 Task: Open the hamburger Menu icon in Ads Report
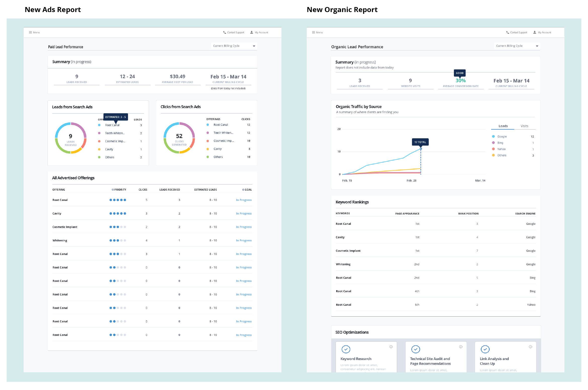pos(30,32)
